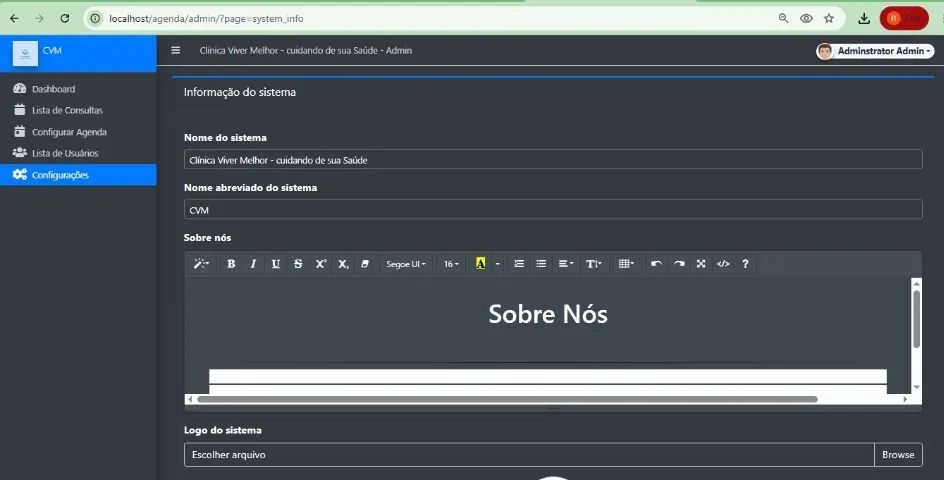Toggle editor fullscreen mode
Image resolution: width=944 pixels, height=480 pixels.
(701, 264)
